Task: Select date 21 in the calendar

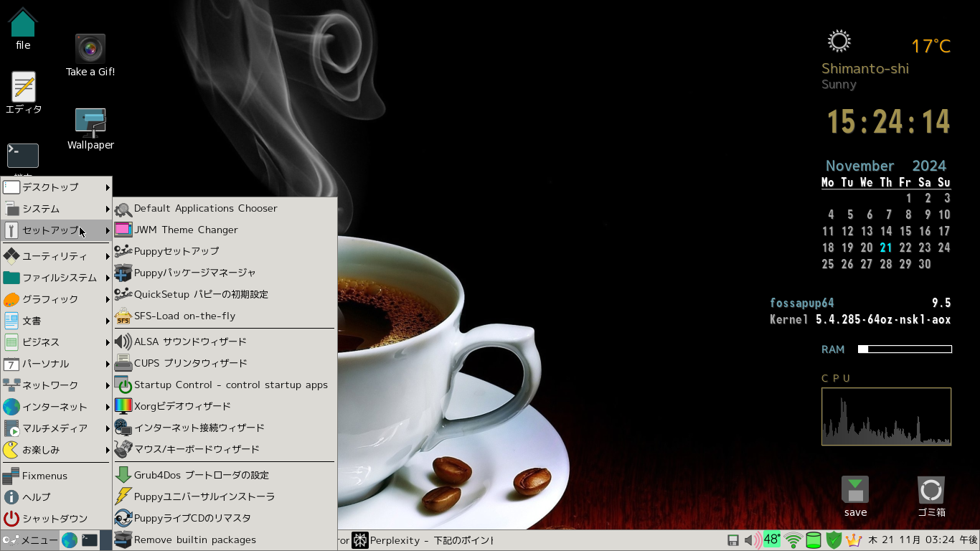Action: (886, 248)
